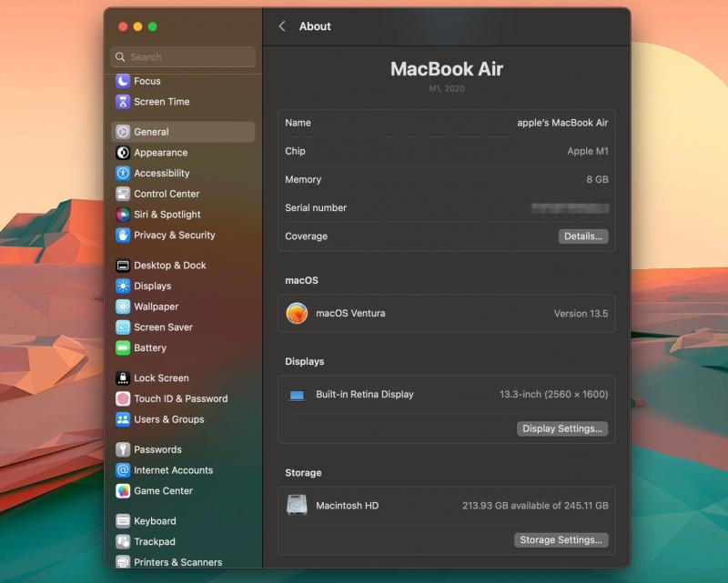Click the computer name "apple's MacBook Air"

point(562,123)
